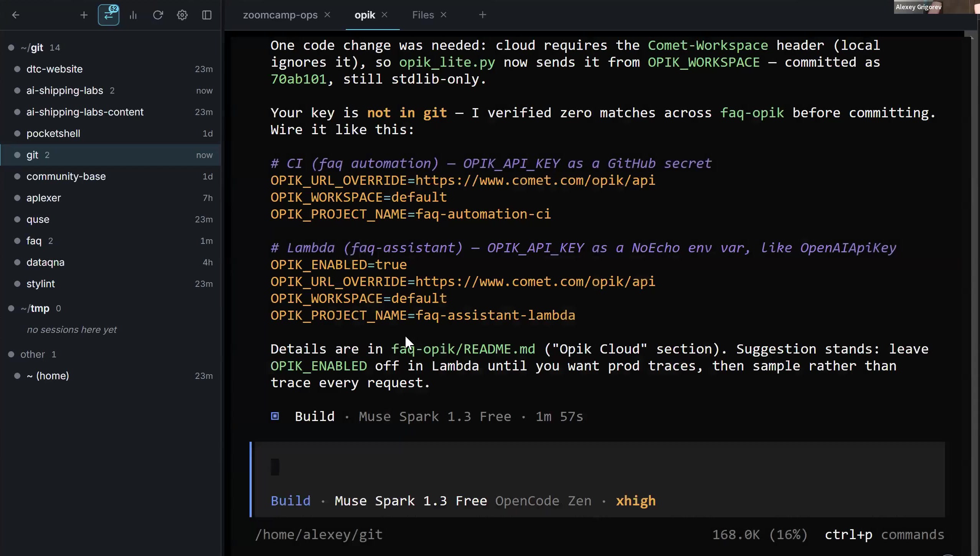Close the zoomcamp-ops tab
The height and width of the screenshot is (556, 980).
[327, 15]
